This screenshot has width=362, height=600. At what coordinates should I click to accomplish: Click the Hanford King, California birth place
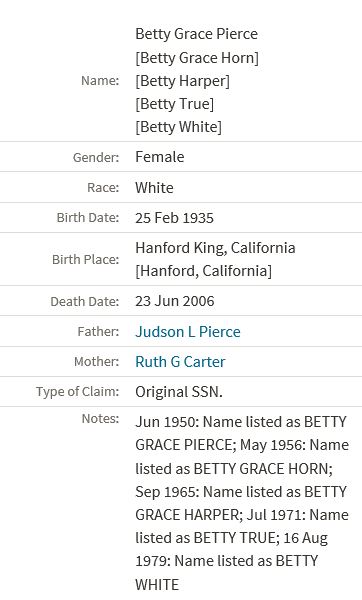click(215, 248)
